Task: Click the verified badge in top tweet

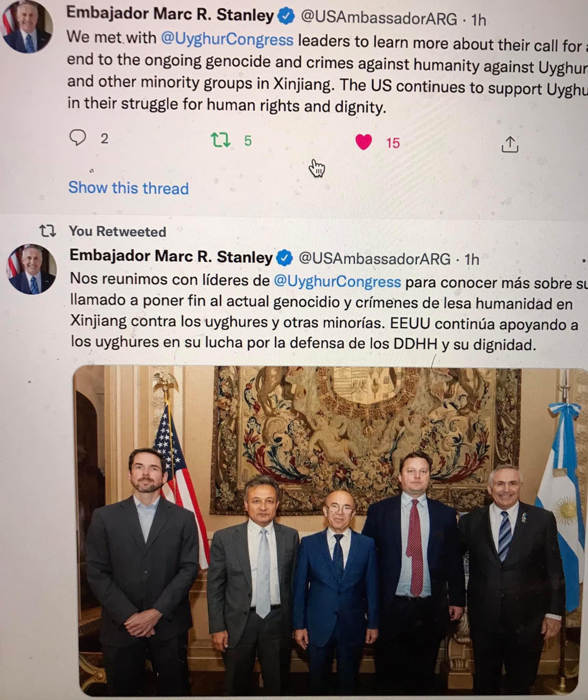Action: (286, 16)
